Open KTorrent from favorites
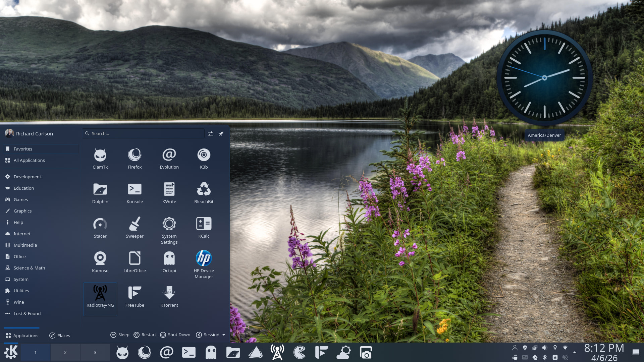 169,296
